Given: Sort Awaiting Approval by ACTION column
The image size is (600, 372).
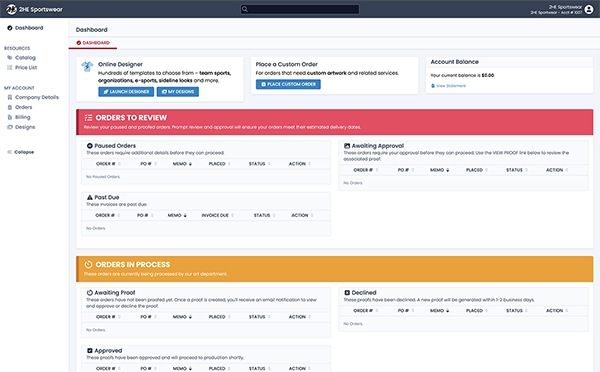Looking at the screenshot, I should [557, 170].
